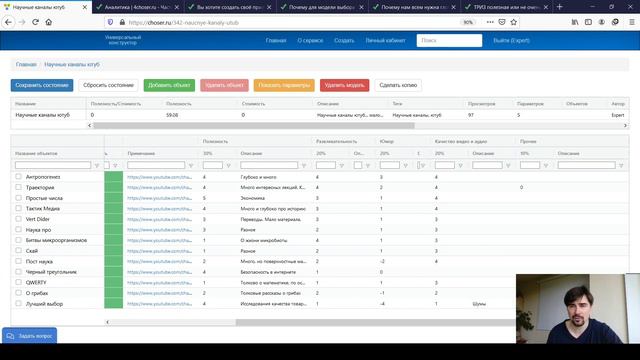Click the 'Название объектов' filter input
The height and width of the screenshot is (360, 640).
(53, 165)
